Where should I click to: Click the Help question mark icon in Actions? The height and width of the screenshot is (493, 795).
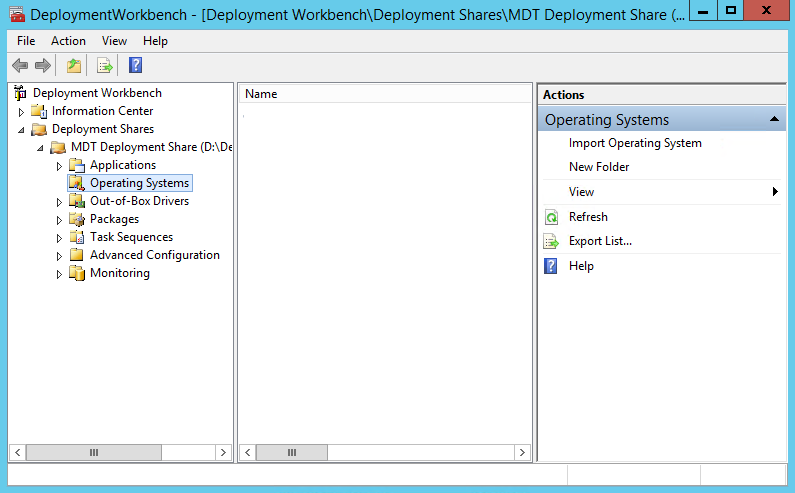point(551,266)
